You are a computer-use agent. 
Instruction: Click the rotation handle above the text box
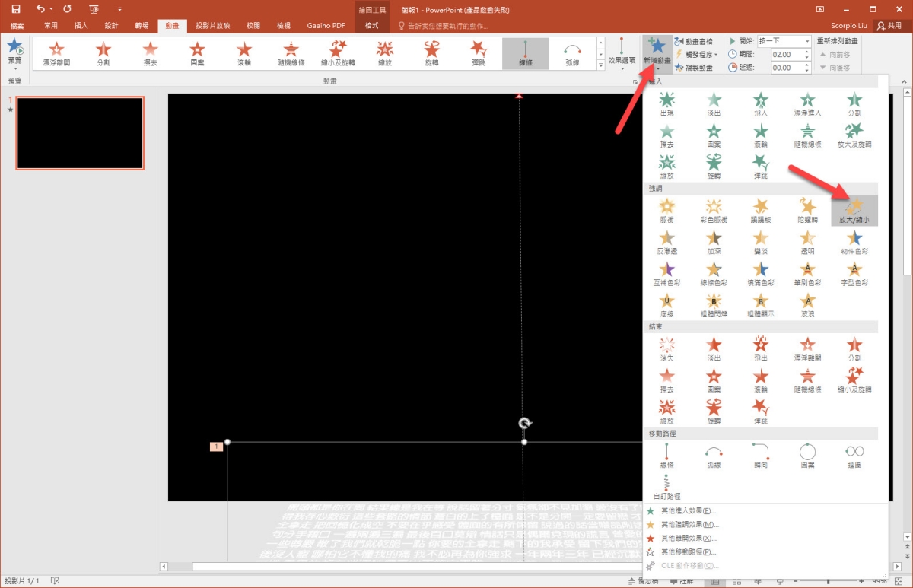click(524, 424)
